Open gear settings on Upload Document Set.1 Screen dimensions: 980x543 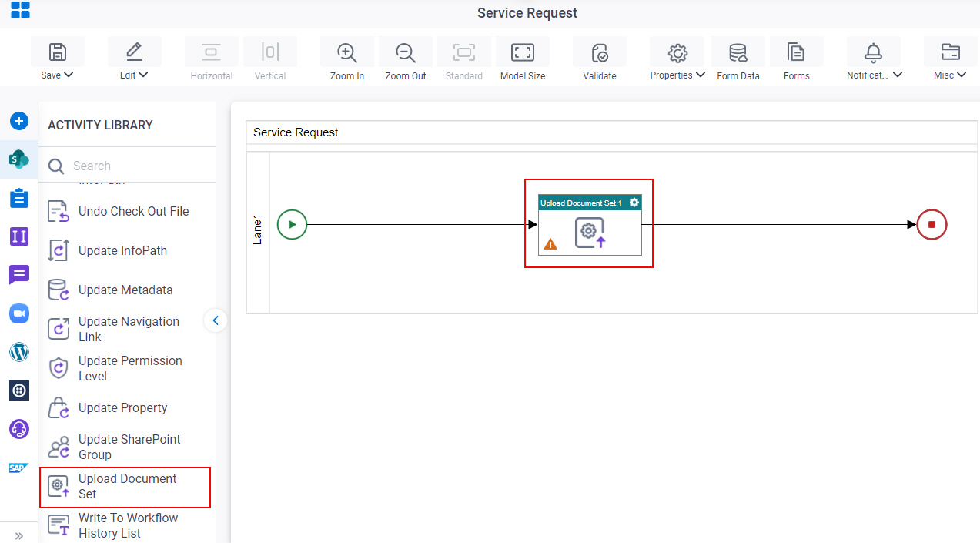(x=634, y=203)
